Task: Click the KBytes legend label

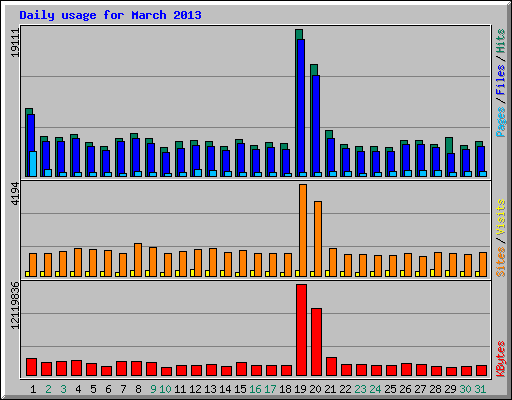Action: (501, 359)
